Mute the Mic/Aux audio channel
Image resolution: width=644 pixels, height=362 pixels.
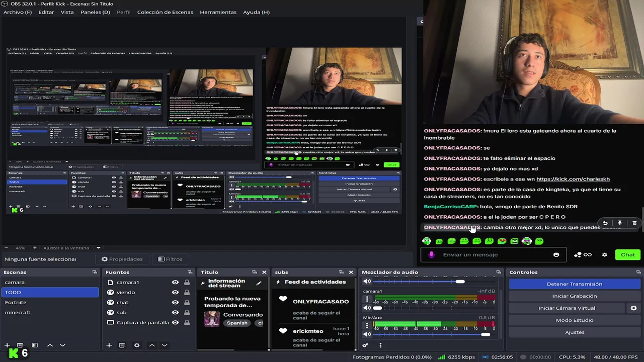(367, 334)
